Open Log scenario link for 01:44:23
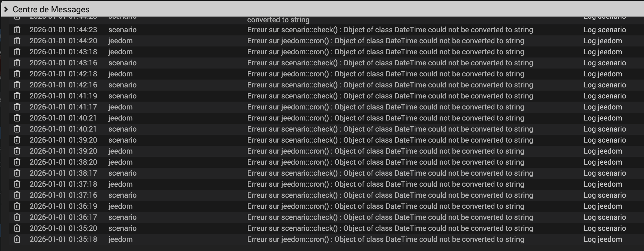Screen dimensions: 644x251 click(605, 30)
